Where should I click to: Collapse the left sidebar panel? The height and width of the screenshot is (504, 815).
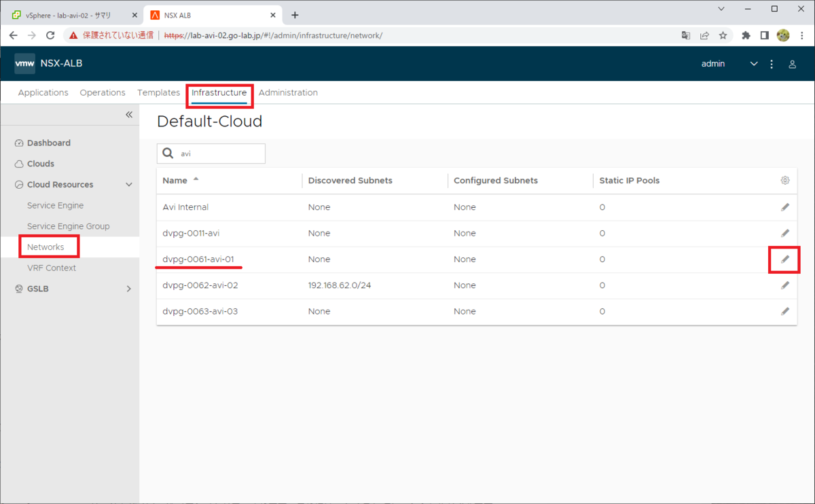(x=129, y=115)
